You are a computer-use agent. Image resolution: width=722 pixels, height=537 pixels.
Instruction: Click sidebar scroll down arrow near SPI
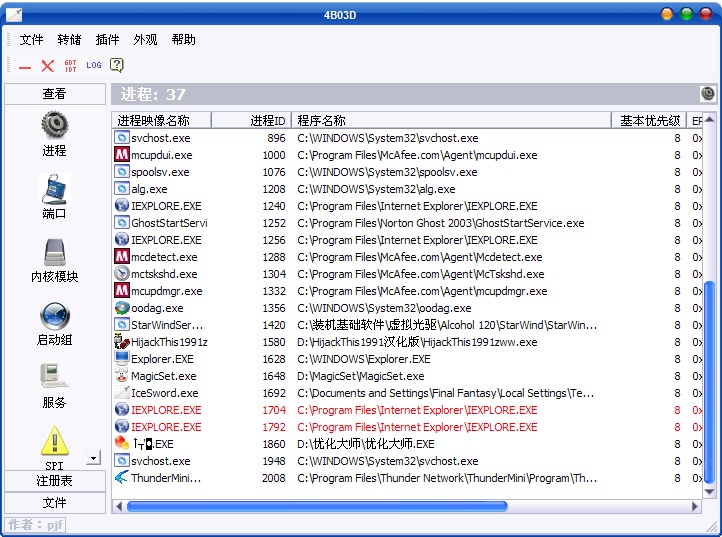[93, 458]
